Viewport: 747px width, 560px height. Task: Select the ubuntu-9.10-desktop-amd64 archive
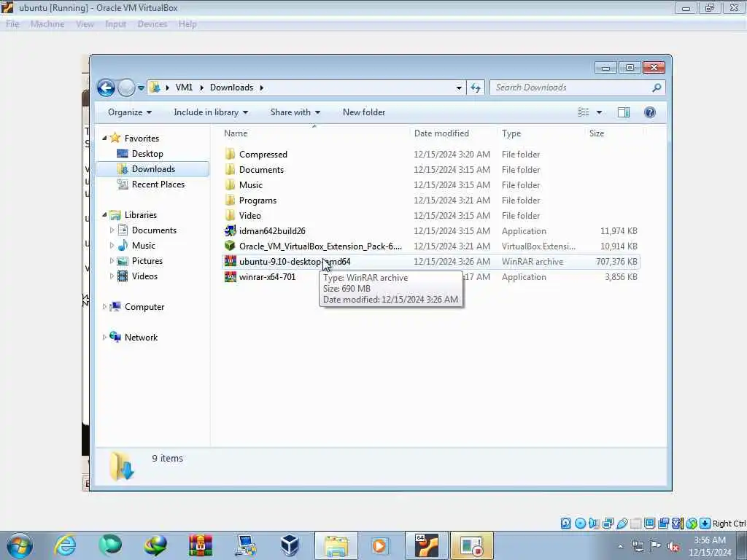pyautogui.click(x=430, y=262)
